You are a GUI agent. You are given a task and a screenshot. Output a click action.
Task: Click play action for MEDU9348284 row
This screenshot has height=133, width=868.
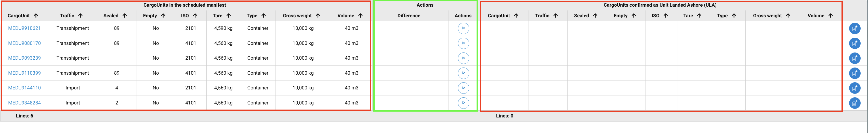point(463,103)
